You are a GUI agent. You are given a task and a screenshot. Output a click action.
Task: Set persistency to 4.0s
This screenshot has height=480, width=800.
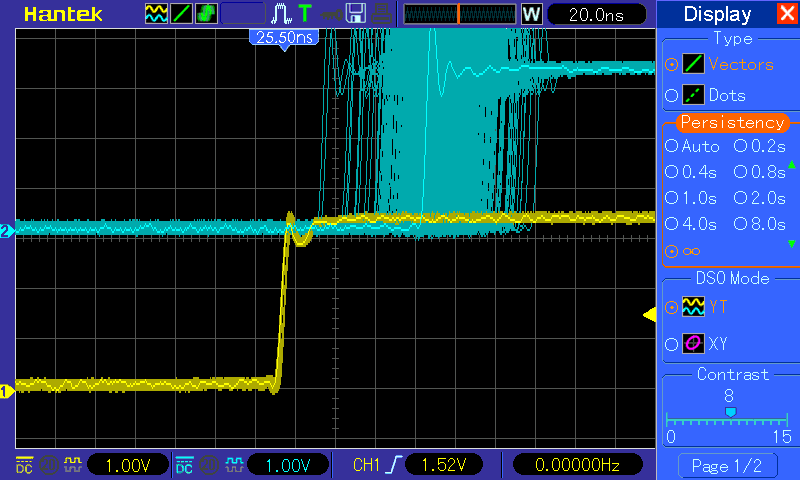point(671,224)
